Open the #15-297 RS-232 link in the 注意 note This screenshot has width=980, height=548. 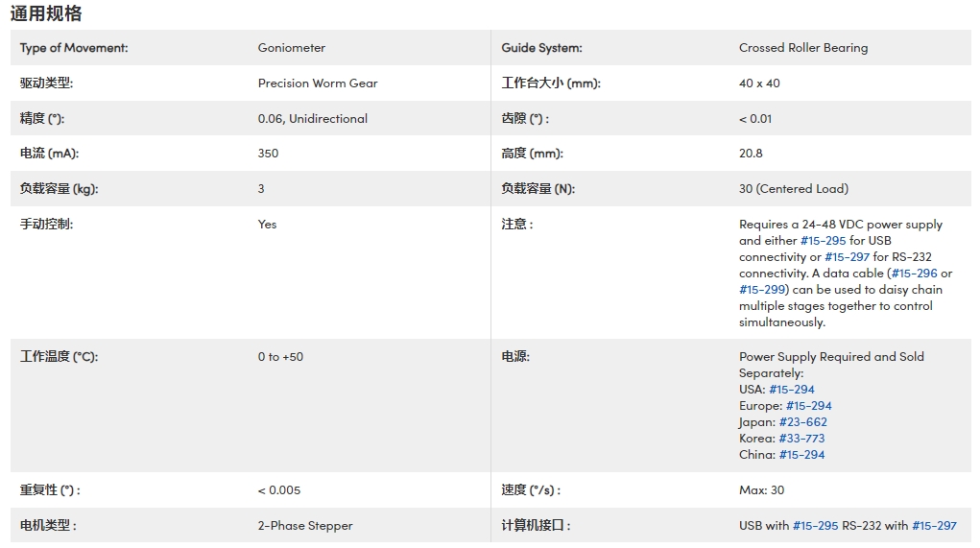848,257
